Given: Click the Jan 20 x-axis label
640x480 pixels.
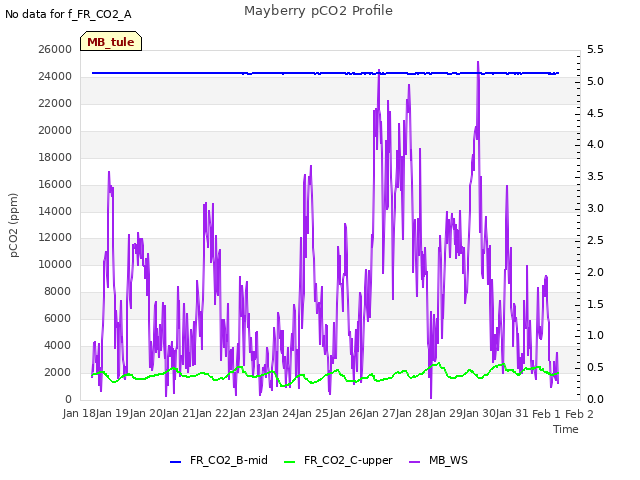Looking at the screenshot, I should [x=146, y=414].
